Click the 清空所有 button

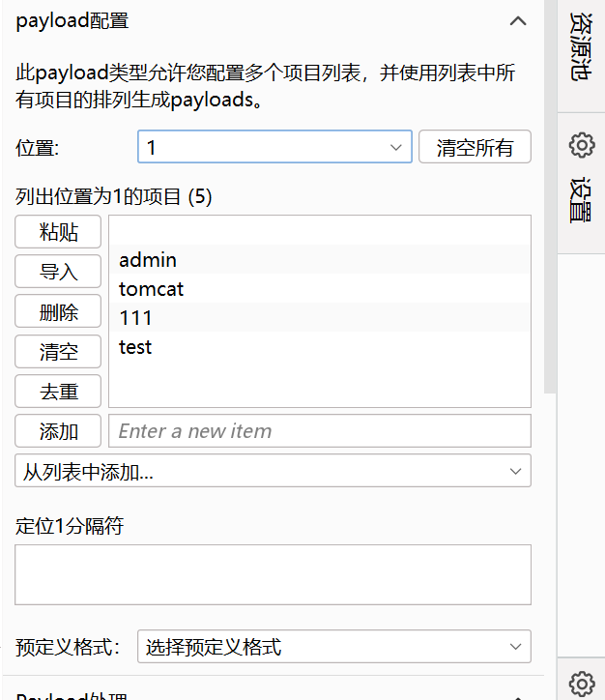click(475, 148)
